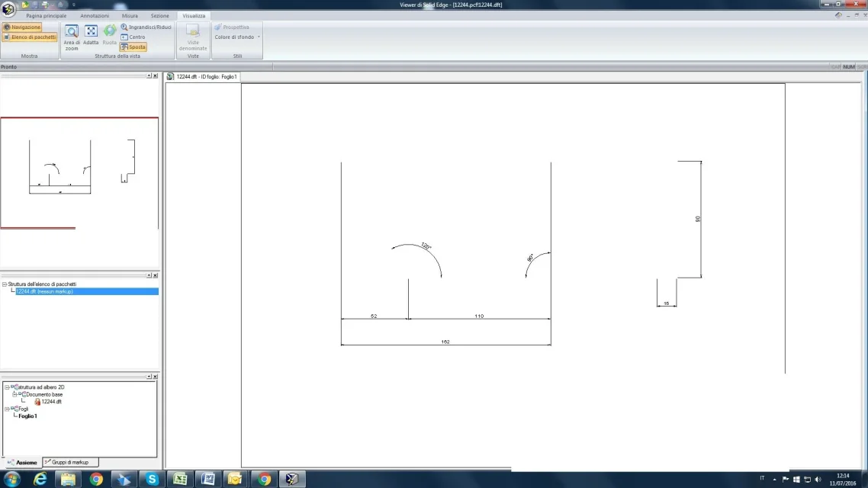Switch to Gruppi di markup tab
This screenshot has width=868, height=488.
[70, 462]
